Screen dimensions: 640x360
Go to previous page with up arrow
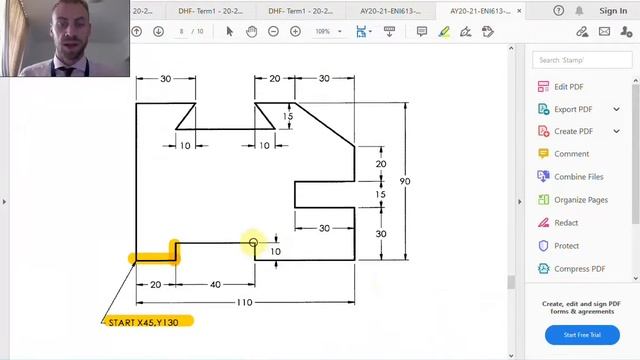(x=137, y=31)
